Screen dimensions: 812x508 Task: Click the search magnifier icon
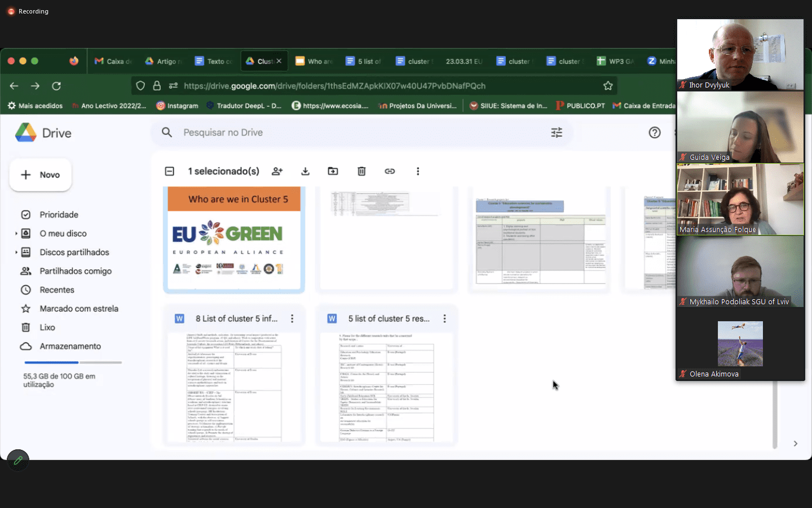tap(167, 132)
